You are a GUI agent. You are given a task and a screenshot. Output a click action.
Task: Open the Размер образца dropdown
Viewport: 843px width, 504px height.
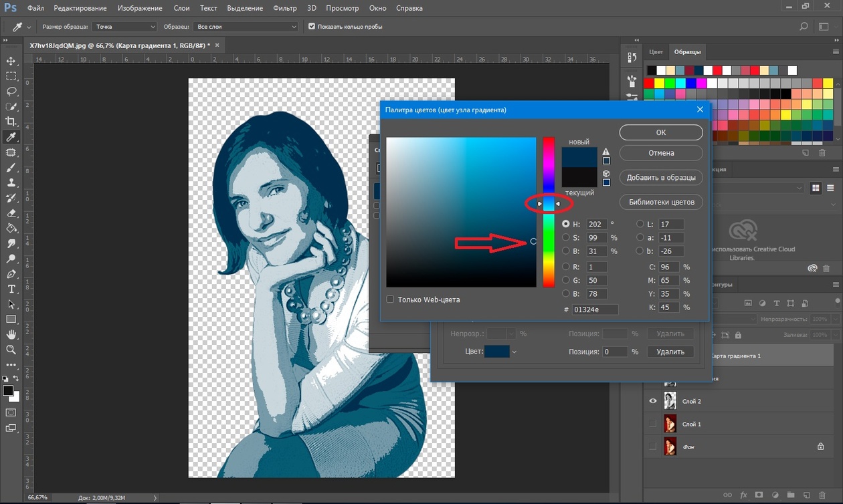pos(124,27)
